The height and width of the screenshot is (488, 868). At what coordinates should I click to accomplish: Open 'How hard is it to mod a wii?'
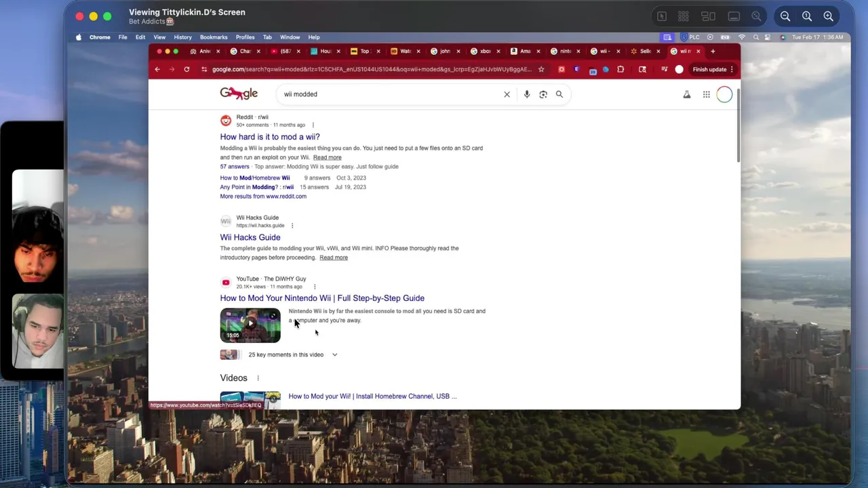click(x=270, y=137)
